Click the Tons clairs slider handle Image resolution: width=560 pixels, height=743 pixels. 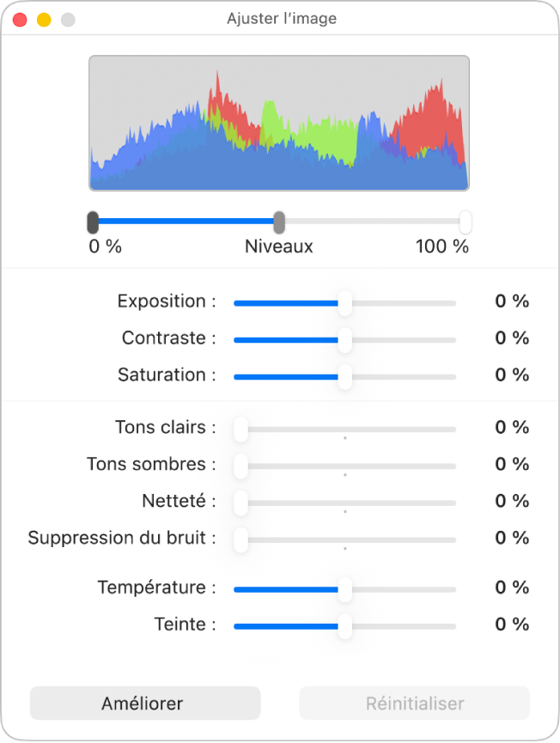[x=240, y=429]
